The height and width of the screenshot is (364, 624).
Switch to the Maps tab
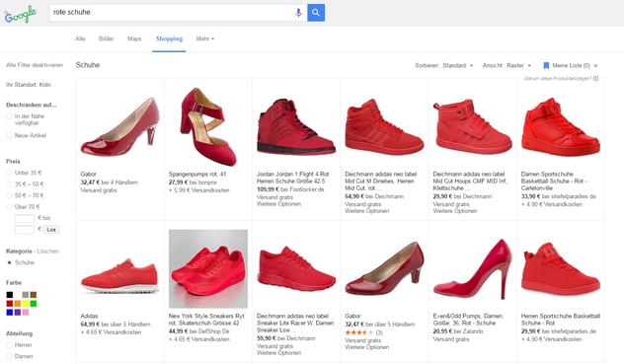click(x=134, y=39)
